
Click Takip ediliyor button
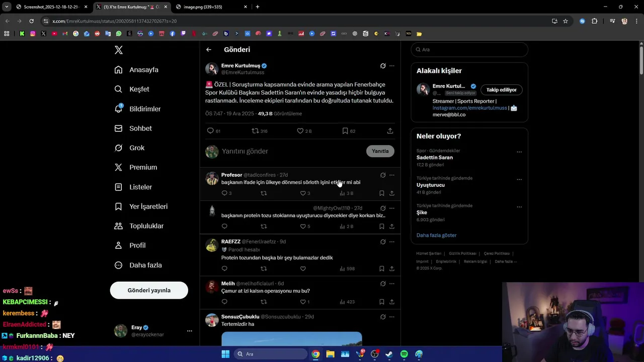point(501,89)
